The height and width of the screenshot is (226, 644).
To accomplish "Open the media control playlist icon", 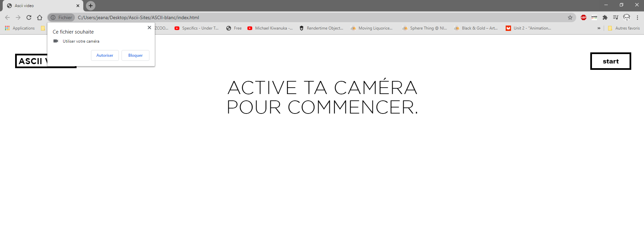I will (x=615, y=17).
